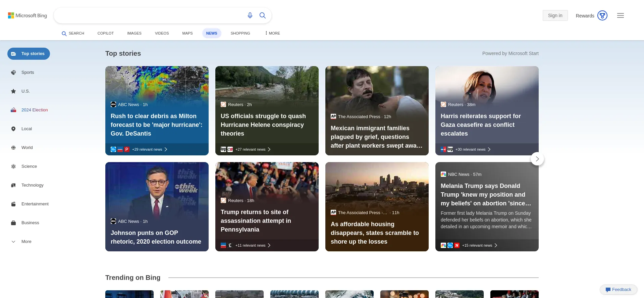644x298 pixels.
Task: Open the hamburger settings menu
Action: [x=621, y=15]
